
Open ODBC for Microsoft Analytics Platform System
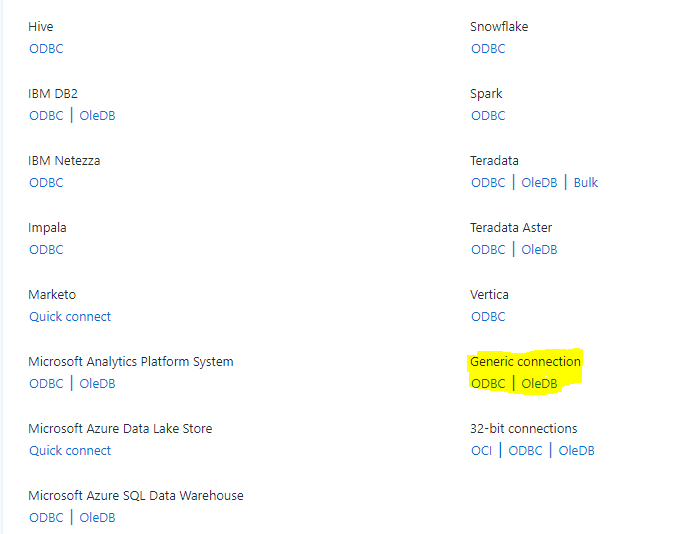[x=46, y=383]
